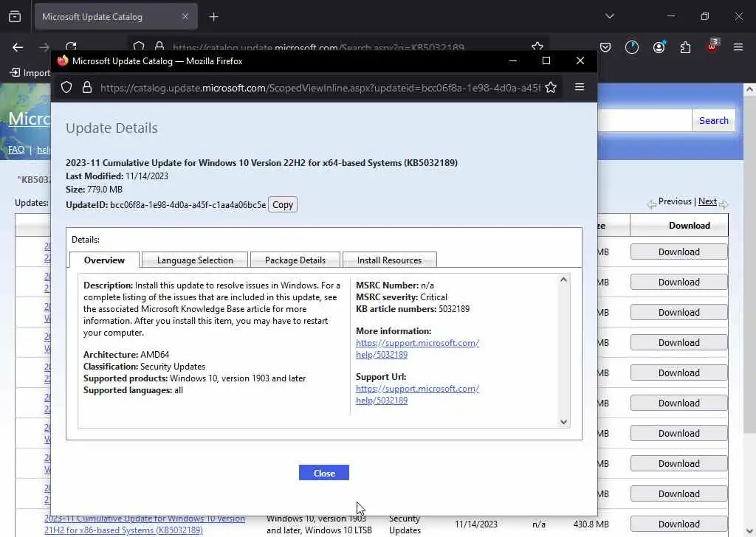Click the blue Close button
Viewport: 756px width, 537px height.
(324, 473)
